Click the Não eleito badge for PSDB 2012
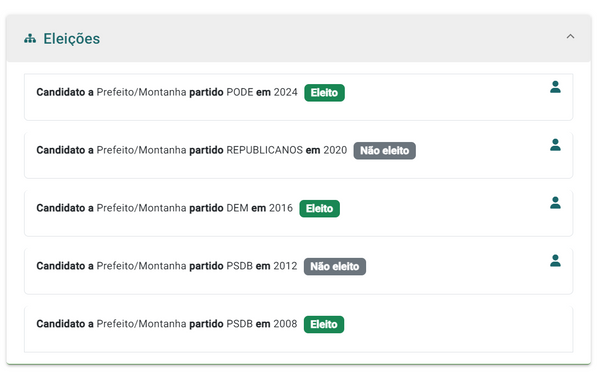Image resolution: width=600 pixels, height=372 pixels. tap(334, 266)
